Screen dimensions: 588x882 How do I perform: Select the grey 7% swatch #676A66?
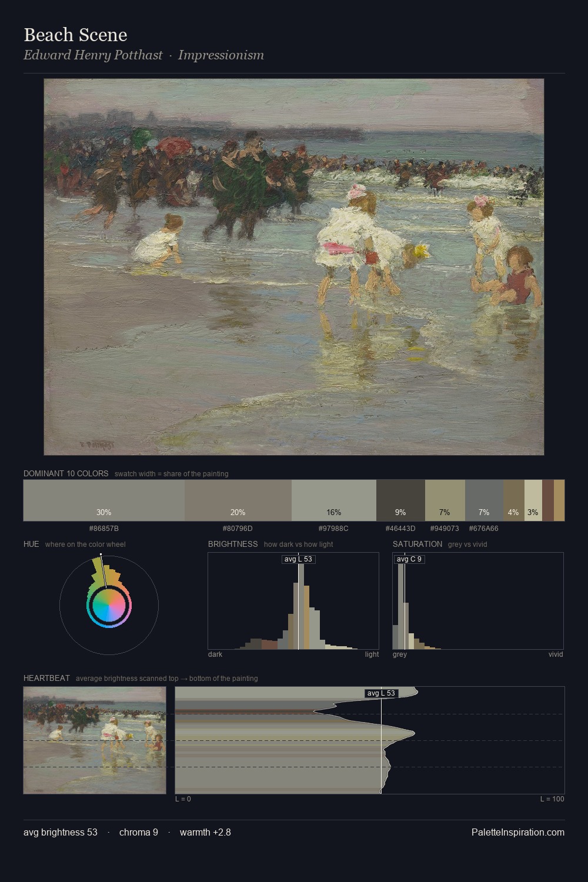pos(484,500)
